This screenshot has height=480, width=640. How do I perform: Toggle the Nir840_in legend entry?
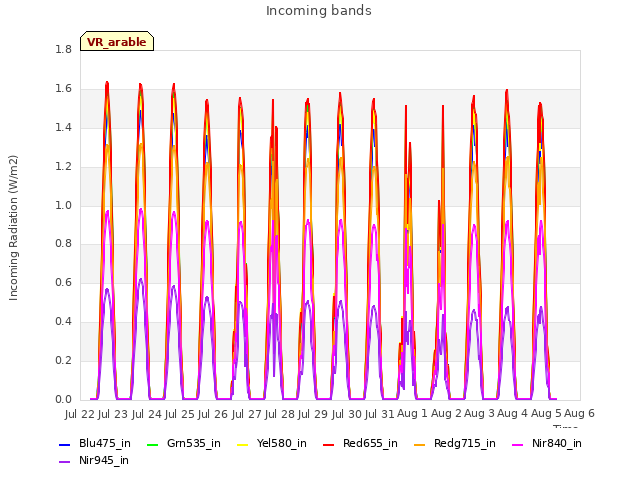[547, 443]
